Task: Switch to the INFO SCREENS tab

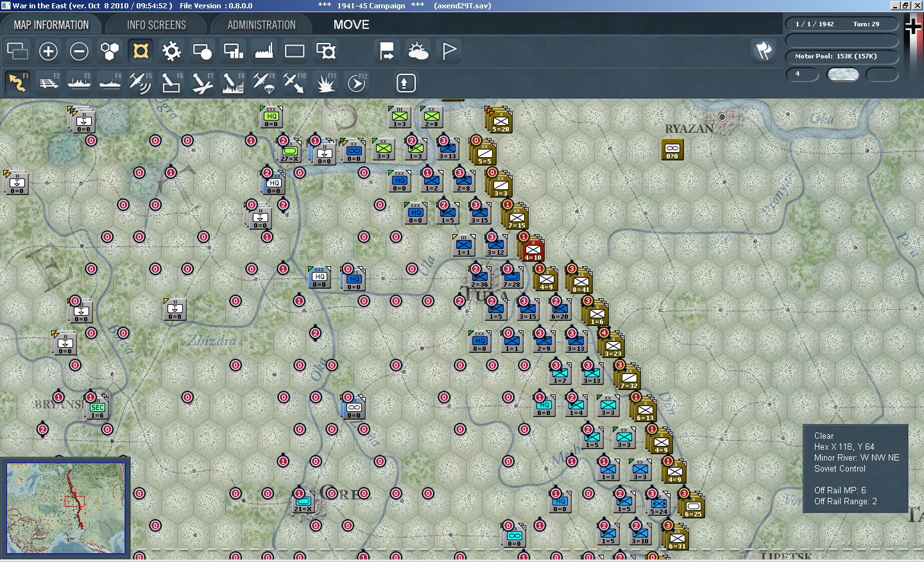Action: tap(157, 25)
